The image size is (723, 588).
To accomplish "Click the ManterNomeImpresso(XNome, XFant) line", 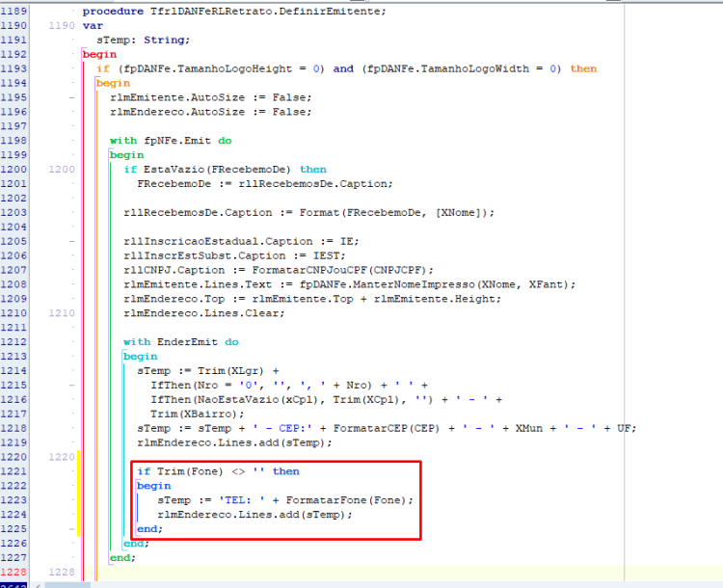I will click(350, 284).
